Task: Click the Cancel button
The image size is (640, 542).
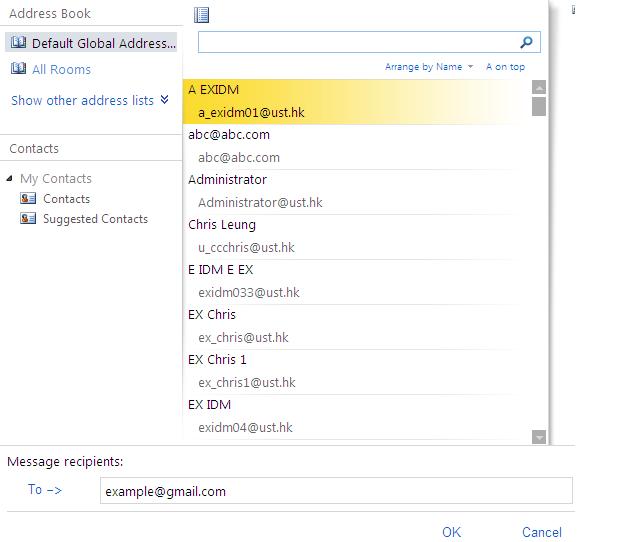Action: (x=542, y=532)
